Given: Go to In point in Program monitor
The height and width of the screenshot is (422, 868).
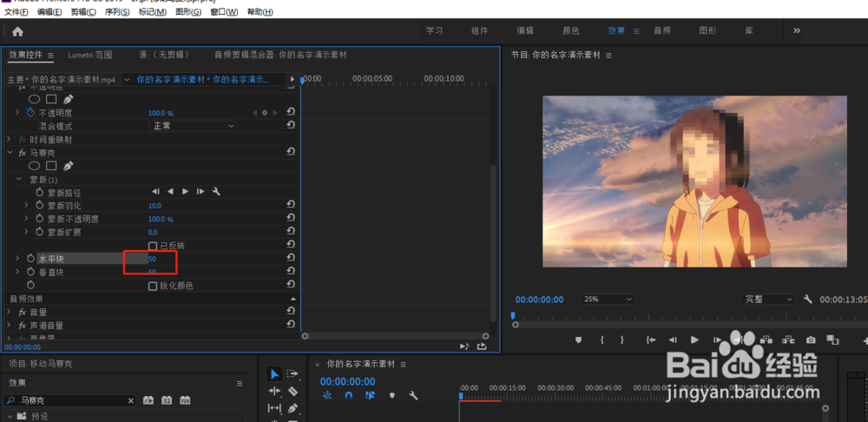Looking at the screenshot, I should point(651,340).
